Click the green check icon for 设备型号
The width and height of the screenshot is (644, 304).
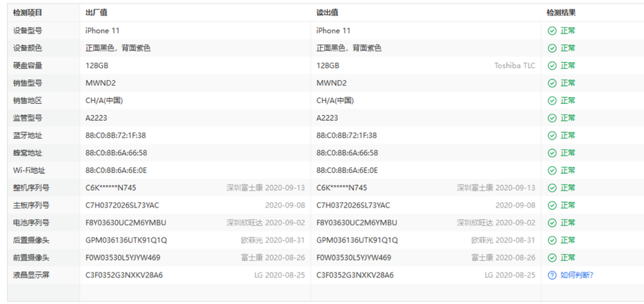point(552,31)
